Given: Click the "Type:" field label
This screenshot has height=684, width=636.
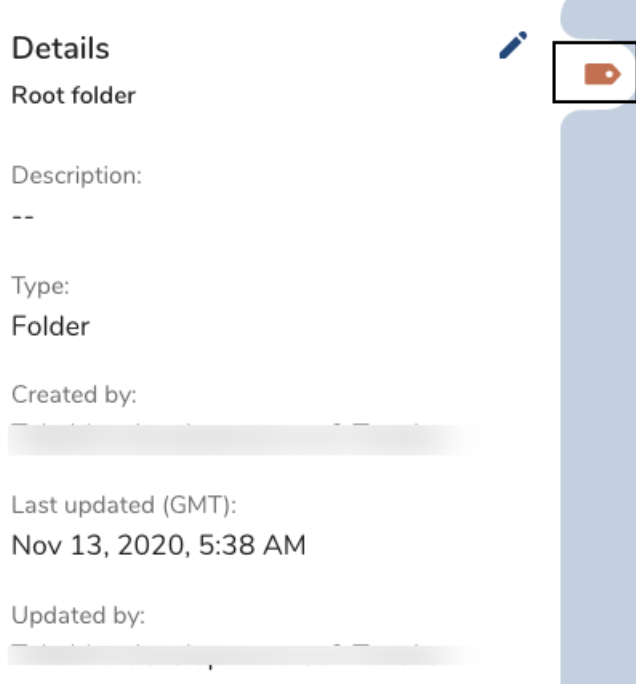Looking at the screenshot, I should [x=41, y=286].
